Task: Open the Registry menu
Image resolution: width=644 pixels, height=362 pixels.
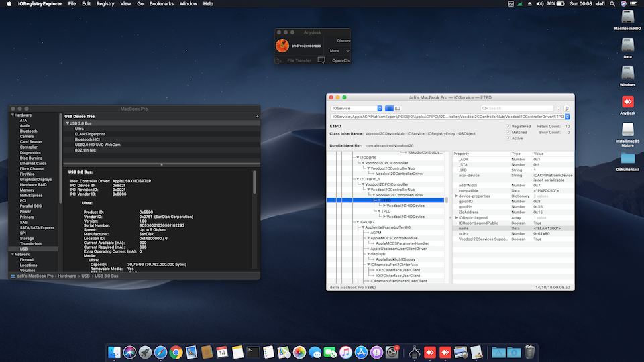Action: pyautogui.click(x=105, y=4)
